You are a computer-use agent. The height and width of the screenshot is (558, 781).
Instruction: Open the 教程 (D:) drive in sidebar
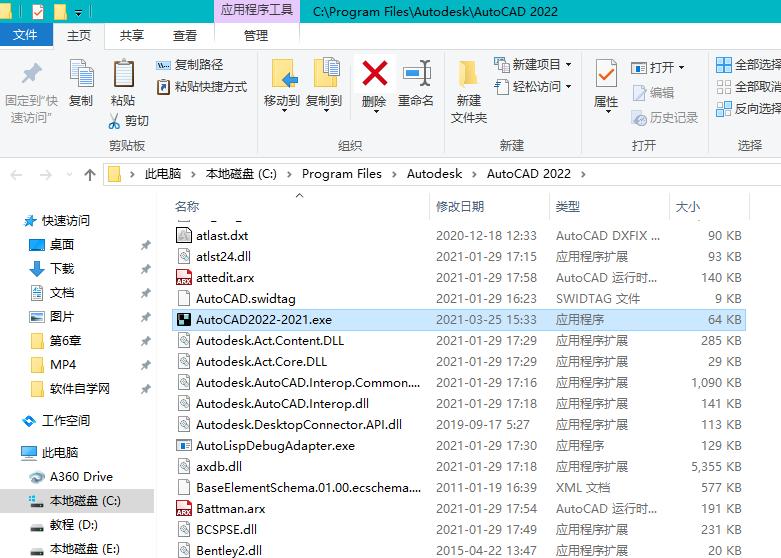[x=74, y=525]
